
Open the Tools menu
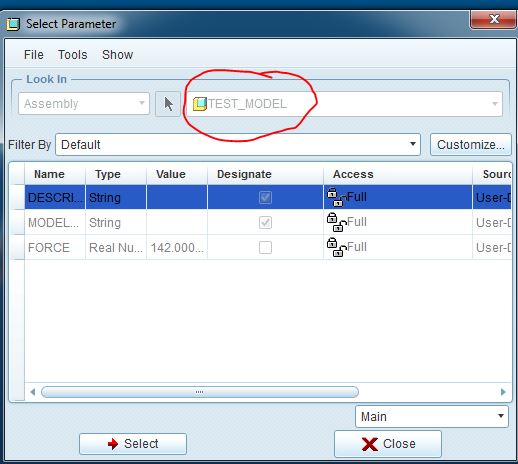(73, 55)
